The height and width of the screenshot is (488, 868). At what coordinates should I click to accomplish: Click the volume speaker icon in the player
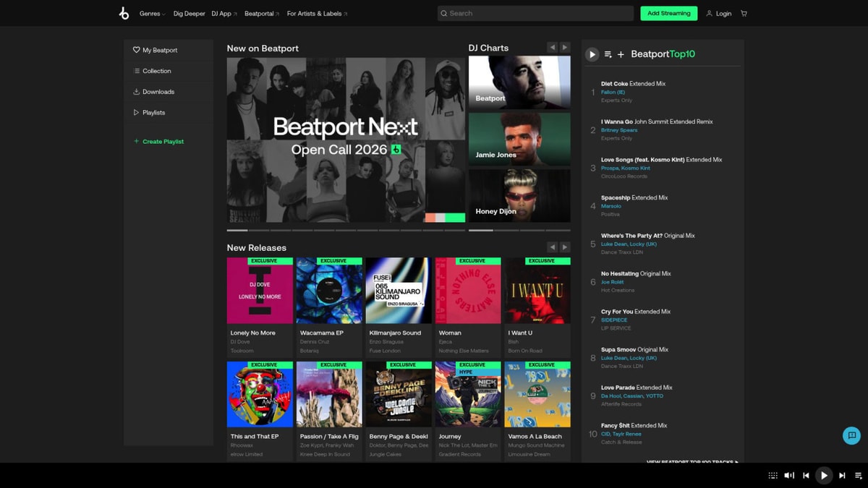click(789, 476)
